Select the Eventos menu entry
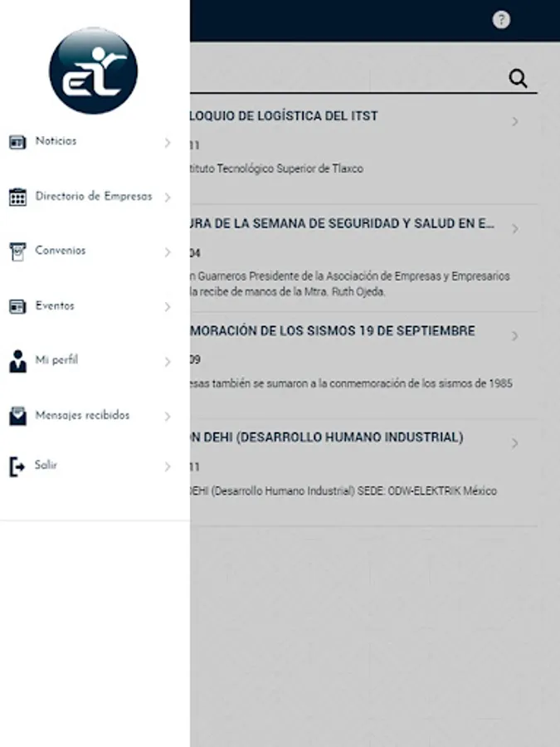 coord(90,306)
